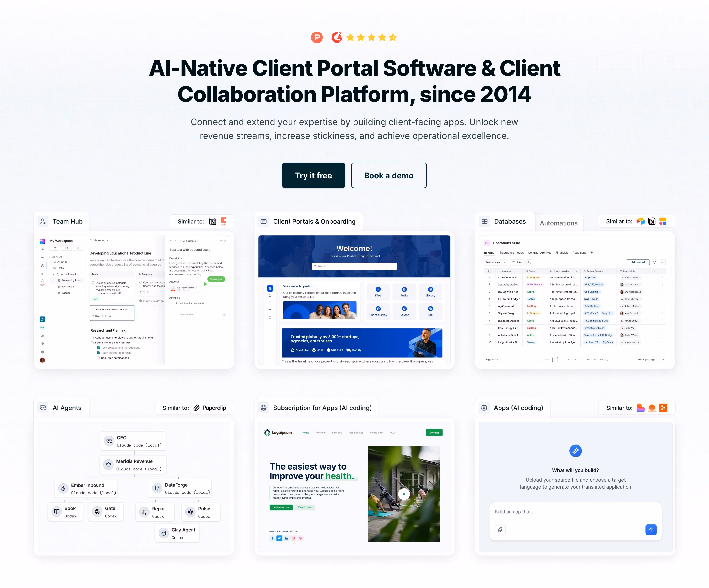709x588 pixels.
Task: Click the home icon in portal sidebar
Action: pos(270,288)
